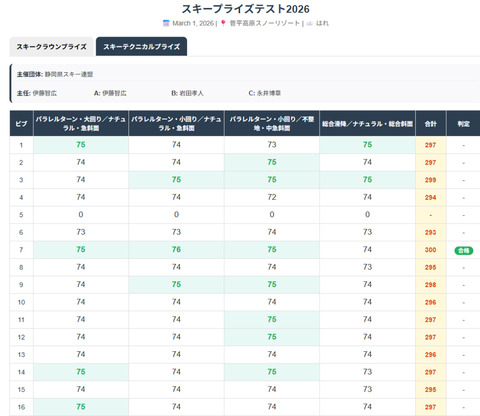Click the venue name 菅平高原スノーリゾート

[x=265, y=23]
